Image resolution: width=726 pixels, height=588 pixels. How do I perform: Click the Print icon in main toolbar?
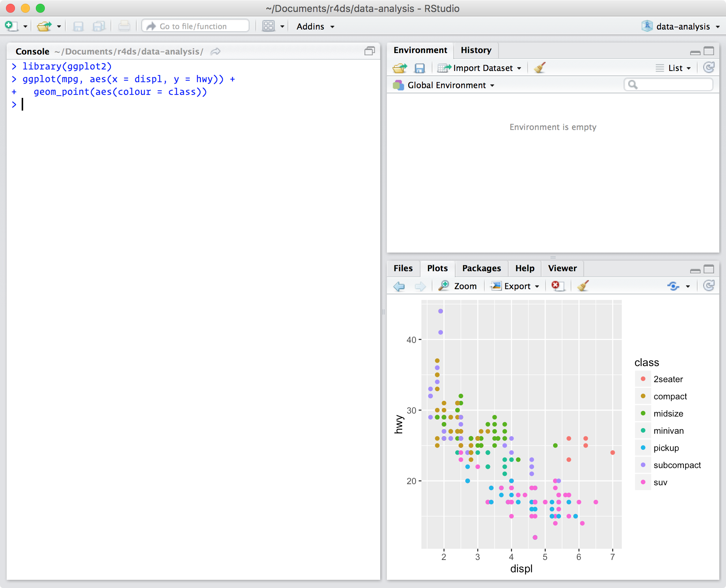[x=124, y=26]
